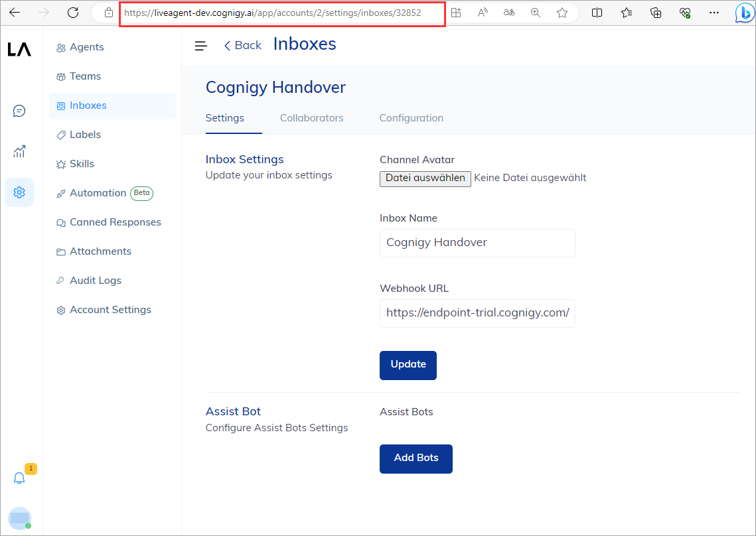Click the Inbox Name field
Screen dimensions: 756x536
coord(477,243)
